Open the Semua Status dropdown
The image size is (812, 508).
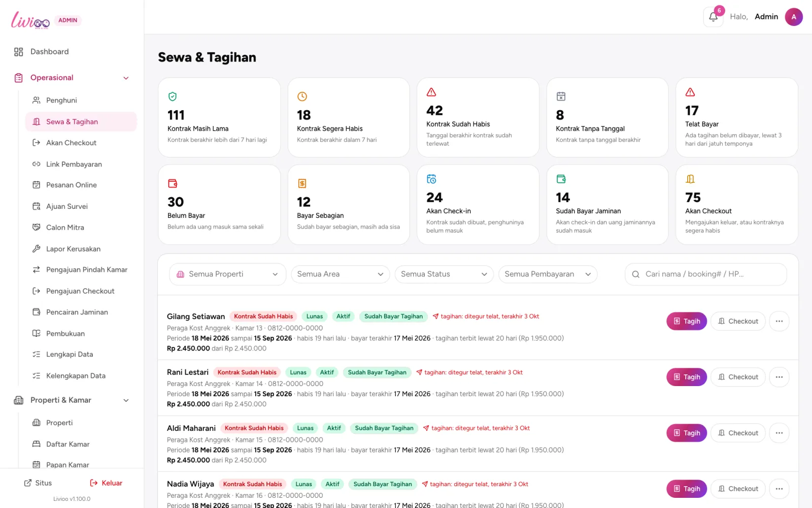(444, 274)
